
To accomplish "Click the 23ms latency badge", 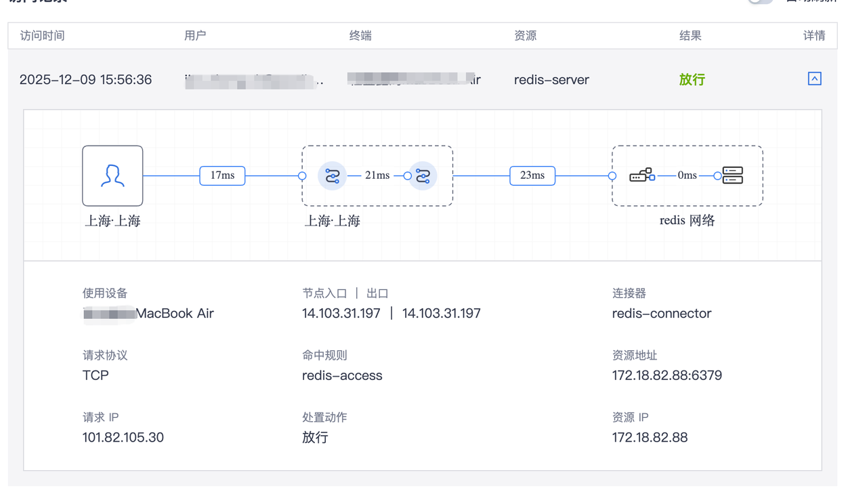I will pos(532,175).
